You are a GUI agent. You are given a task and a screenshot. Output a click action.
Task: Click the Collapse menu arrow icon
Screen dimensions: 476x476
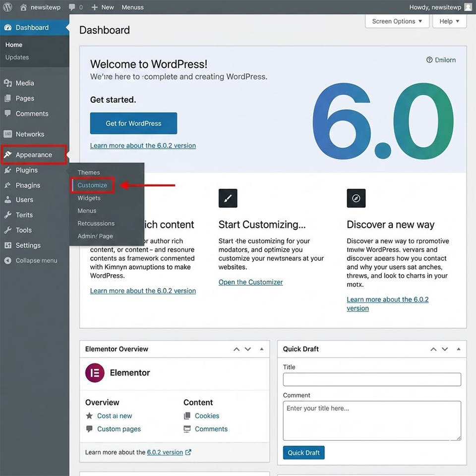pyautogui.click(x=8, y=260)
